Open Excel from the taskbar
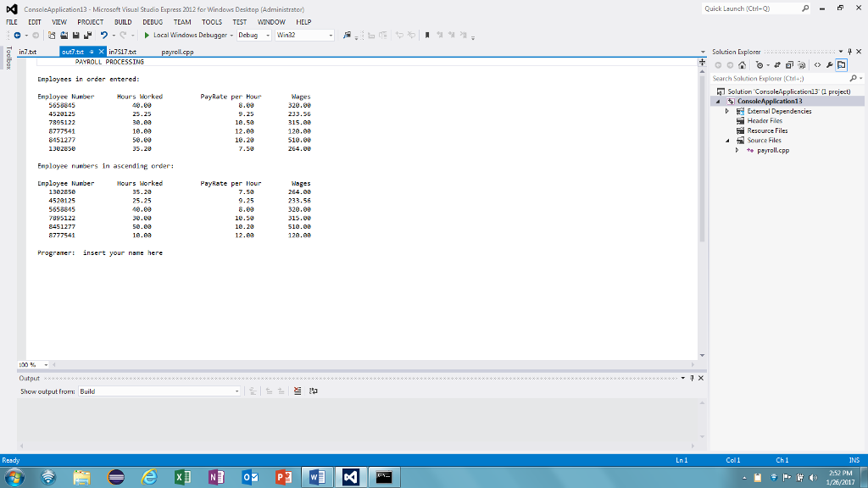 coord(181,477)
